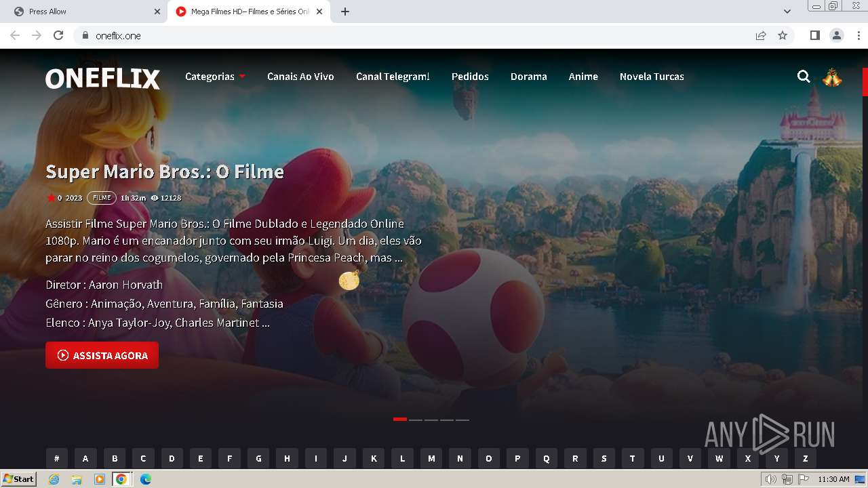This screenshot has width=868, height=488.
Task: Click the network tray icon
Action: point(787,479)
